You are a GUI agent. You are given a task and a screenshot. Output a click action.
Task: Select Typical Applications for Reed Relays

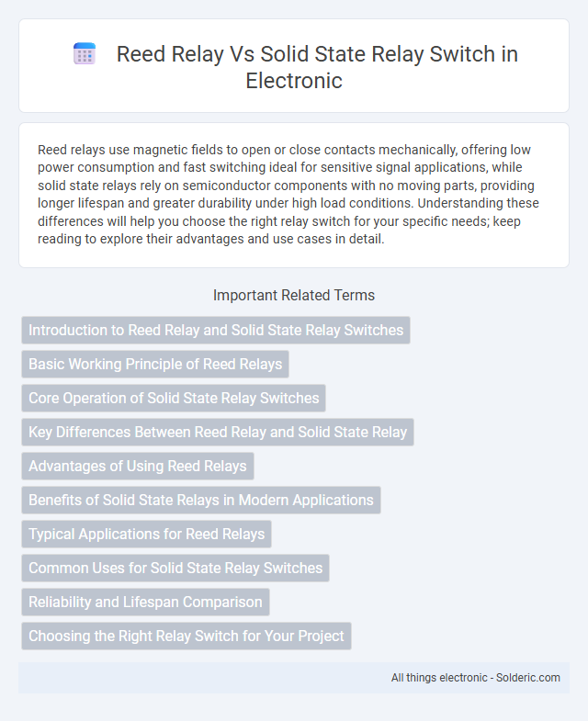tap(146, 535)
